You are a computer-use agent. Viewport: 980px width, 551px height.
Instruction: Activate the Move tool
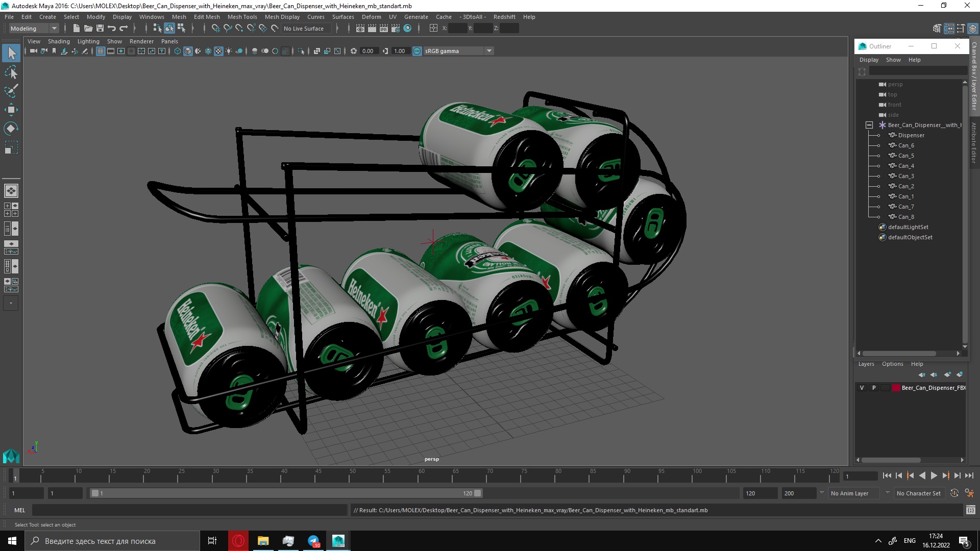[x=11, y=110]
